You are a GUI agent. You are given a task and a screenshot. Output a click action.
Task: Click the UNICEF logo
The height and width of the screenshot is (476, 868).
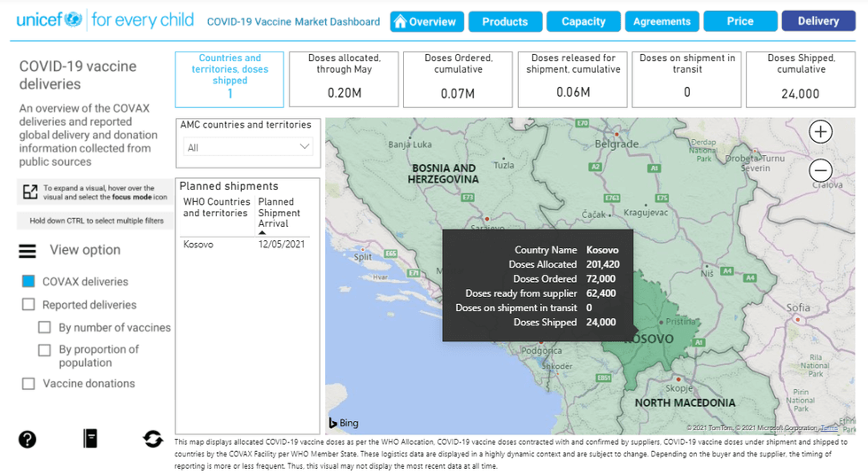tap(49, 20)
